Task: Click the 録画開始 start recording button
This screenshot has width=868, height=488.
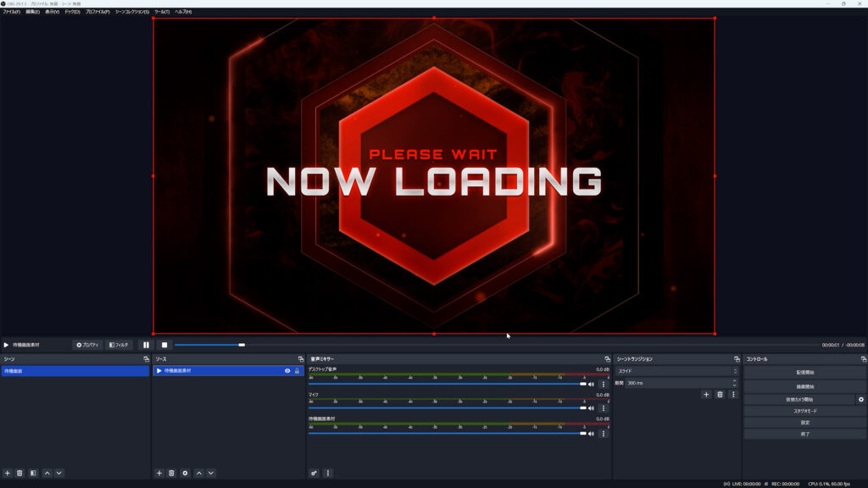Action: click(804, 386)
